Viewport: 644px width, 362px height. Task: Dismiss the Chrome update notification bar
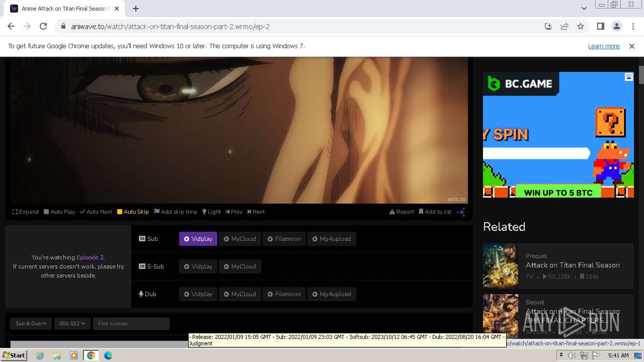[632, 46]
